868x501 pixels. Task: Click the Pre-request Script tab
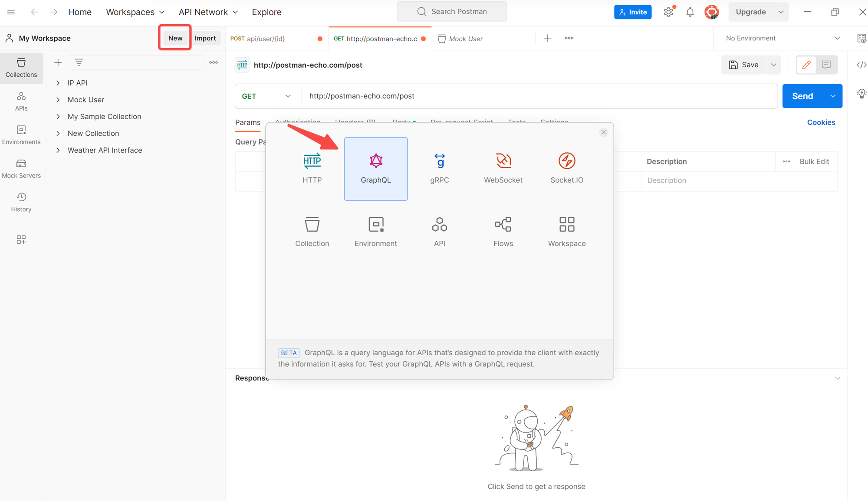pos(462,122)
